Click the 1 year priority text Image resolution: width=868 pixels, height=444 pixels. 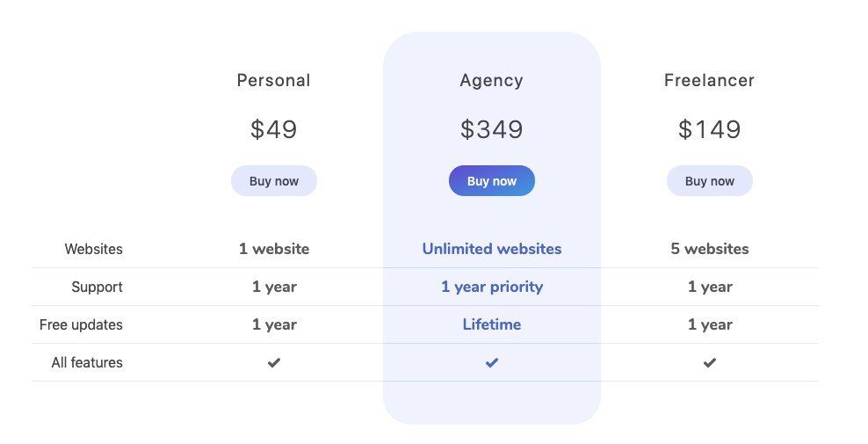[x=492, y=287]
